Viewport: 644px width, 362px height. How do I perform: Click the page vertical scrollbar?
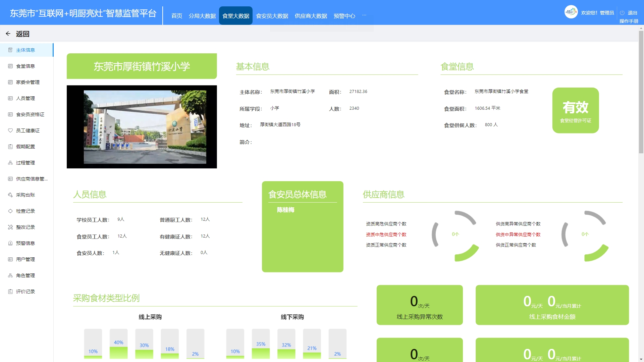pos(641,92)
